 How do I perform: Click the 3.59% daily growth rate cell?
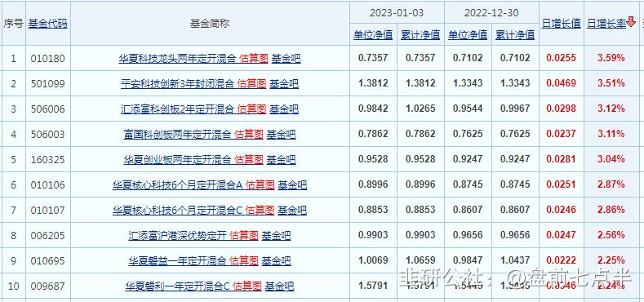pyautogui.click(x=611, y=58)
